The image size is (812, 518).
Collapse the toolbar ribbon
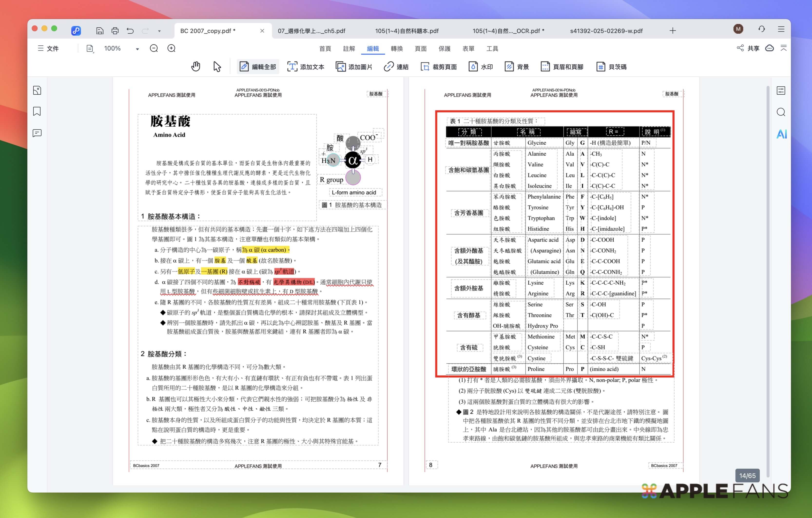coord(783,48)
